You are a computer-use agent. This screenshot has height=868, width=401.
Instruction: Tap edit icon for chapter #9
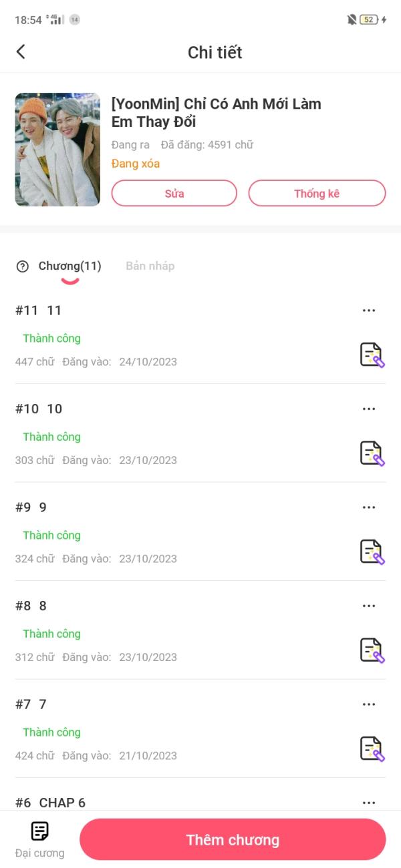tap(372, 552)
